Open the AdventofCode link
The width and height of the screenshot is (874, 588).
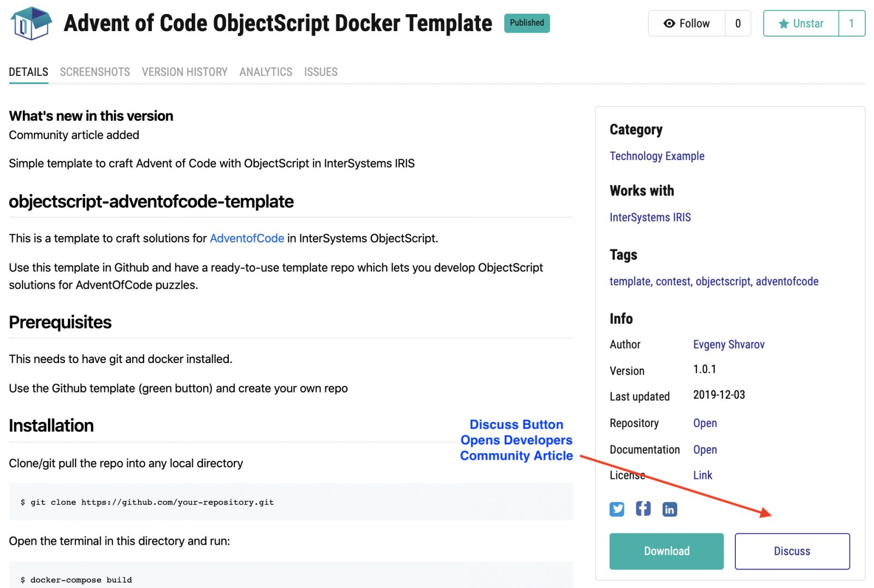click(247, 239)
